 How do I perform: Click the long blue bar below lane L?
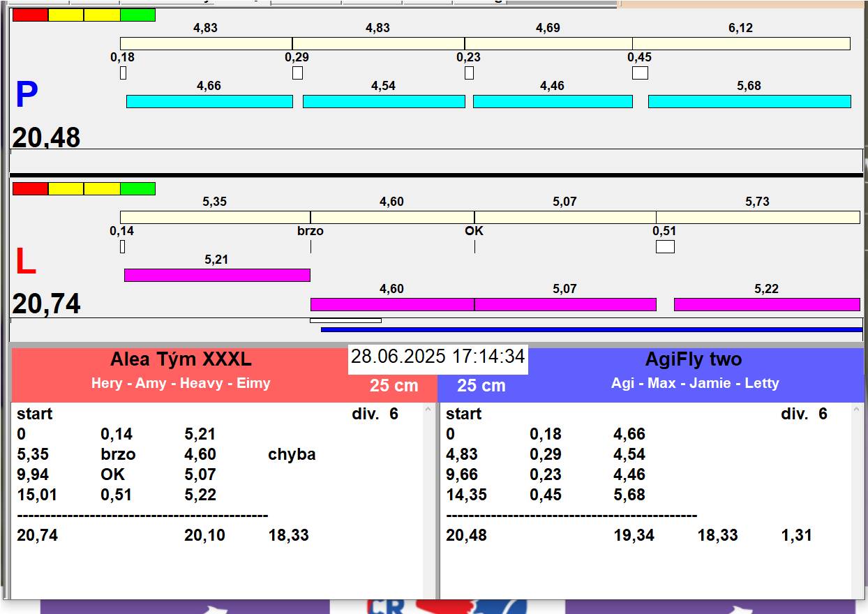click(x=592, y=329)
